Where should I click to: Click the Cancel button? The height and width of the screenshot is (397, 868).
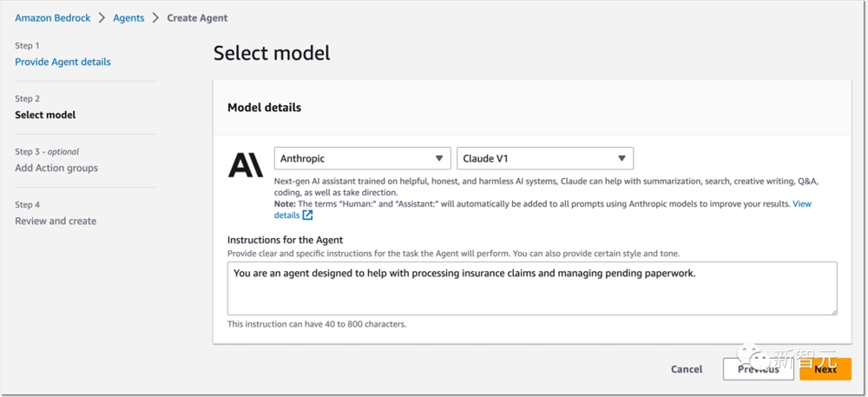687,369
